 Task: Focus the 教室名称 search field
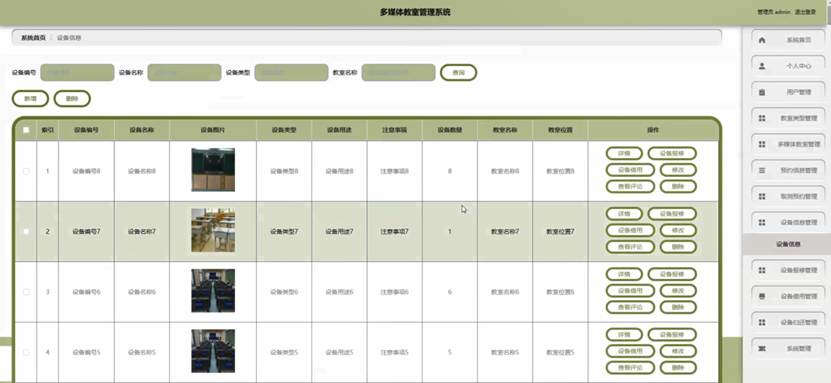tap(399, 73)
